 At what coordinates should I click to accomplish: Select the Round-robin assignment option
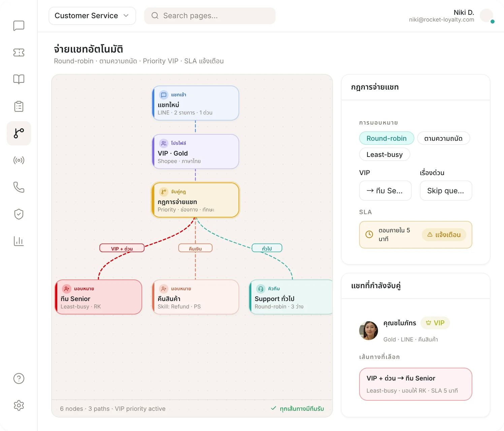[x=386, y=138]
